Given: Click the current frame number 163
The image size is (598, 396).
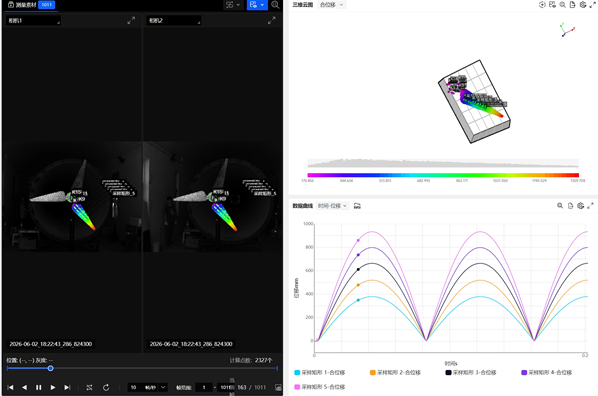Looking at the screenshot, I should click(x=242, y=387).
